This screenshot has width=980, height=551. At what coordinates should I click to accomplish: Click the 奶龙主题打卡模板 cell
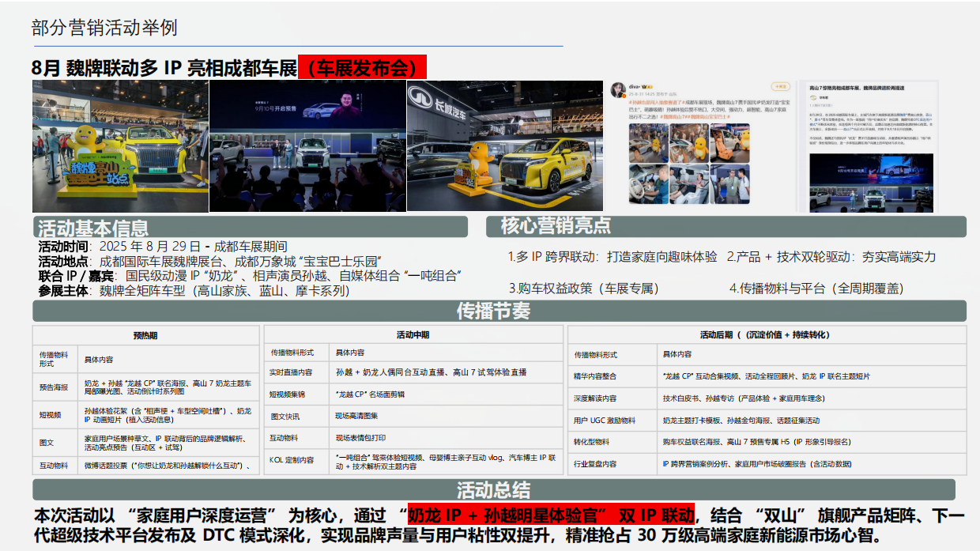click(x=810, y=421)
